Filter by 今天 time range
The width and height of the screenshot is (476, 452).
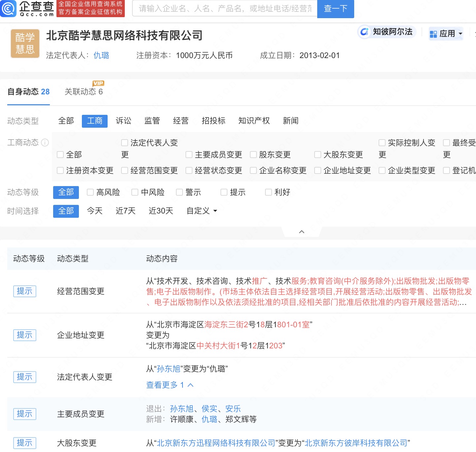[x=95, y=211]
